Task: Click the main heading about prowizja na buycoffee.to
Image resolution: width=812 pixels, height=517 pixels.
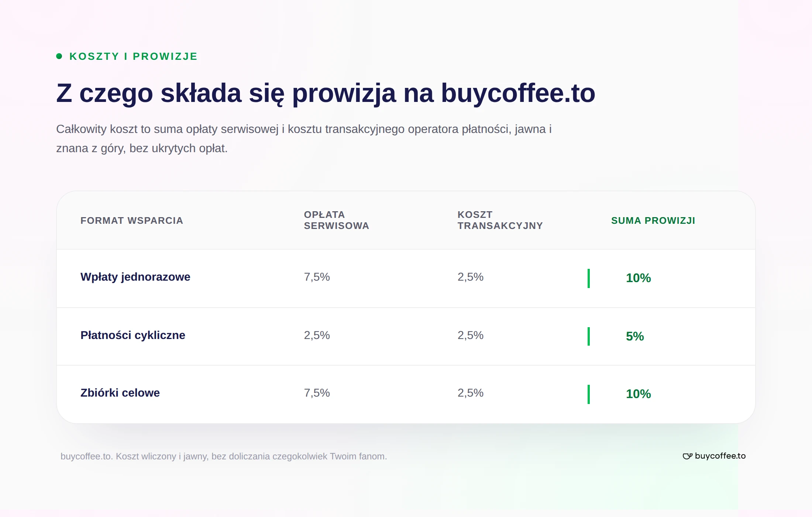Action: click(326, 93)
